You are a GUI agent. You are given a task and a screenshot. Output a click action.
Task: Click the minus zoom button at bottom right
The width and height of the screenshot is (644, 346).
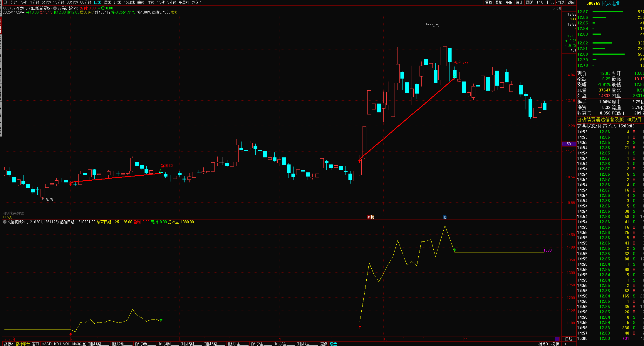pyautogui.click(x=572, y=344)
